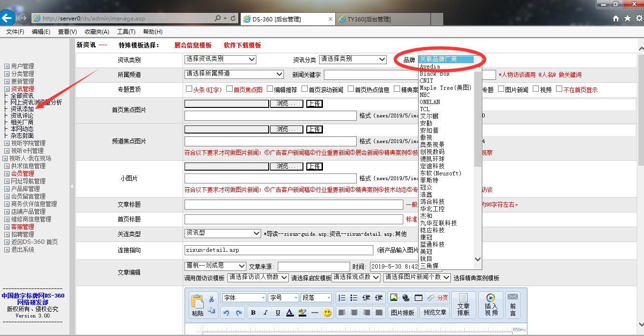Click the 文章标题 input field
644x336 pixels.
[x=293, y=205]
